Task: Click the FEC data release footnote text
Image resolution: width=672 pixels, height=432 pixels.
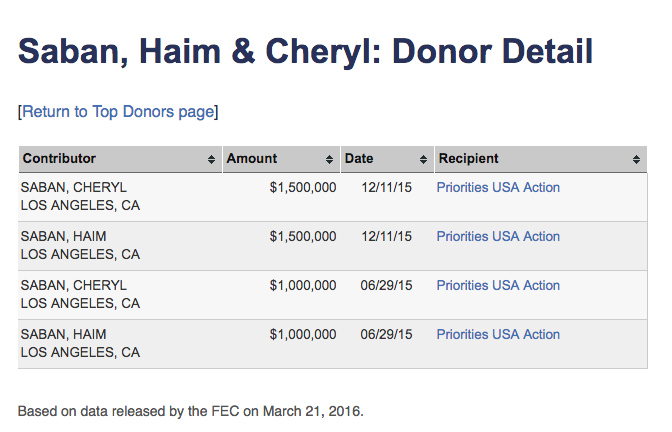Action: 191,410
